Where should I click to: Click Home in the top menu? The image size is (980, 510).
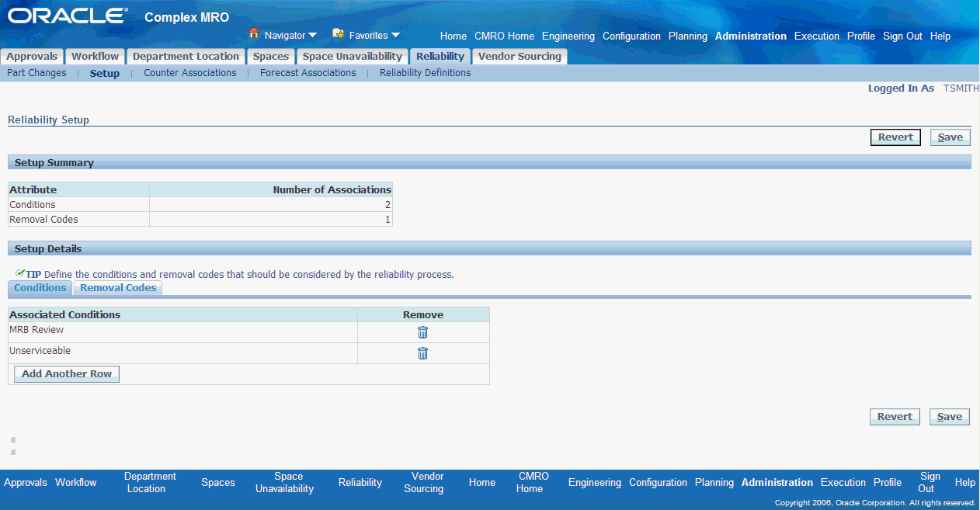[454, 36]
